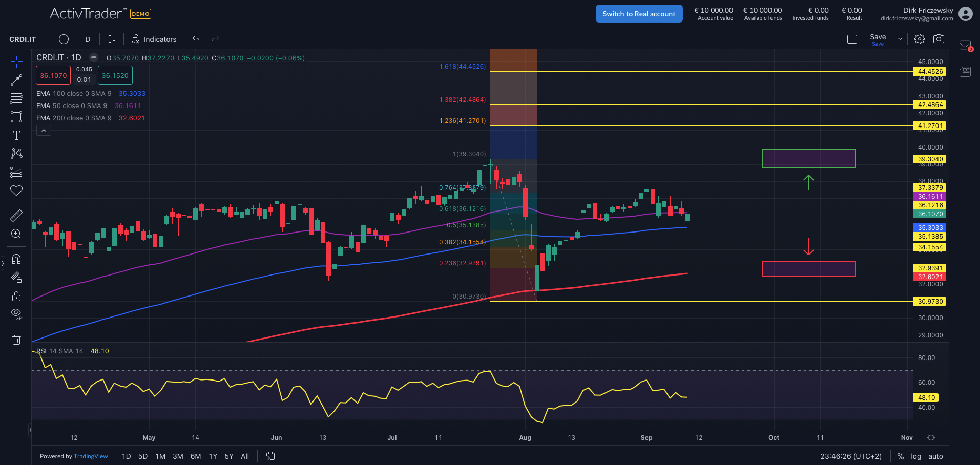Viewport: 980px width, 465px height.
Task: Activate the magnet snap mode
Action: [16, 259]
